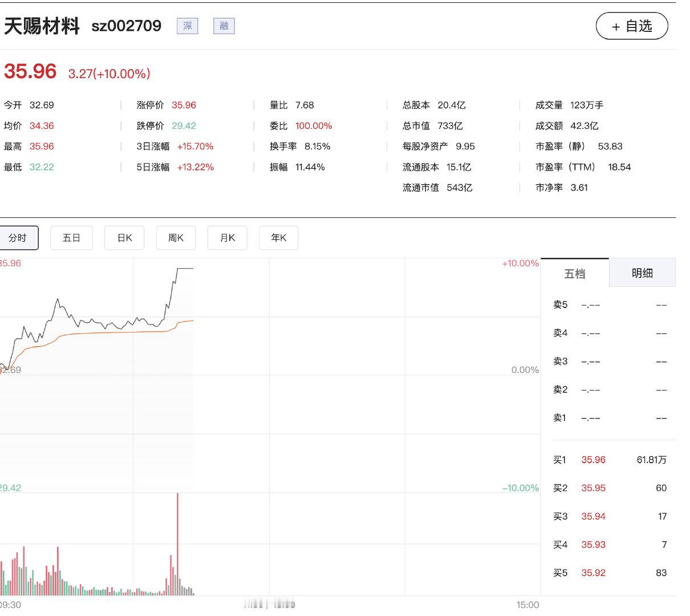Click the 跌停价 value 29.42
The height and width of the screenshot is (616, 690).
click(184, 126)
